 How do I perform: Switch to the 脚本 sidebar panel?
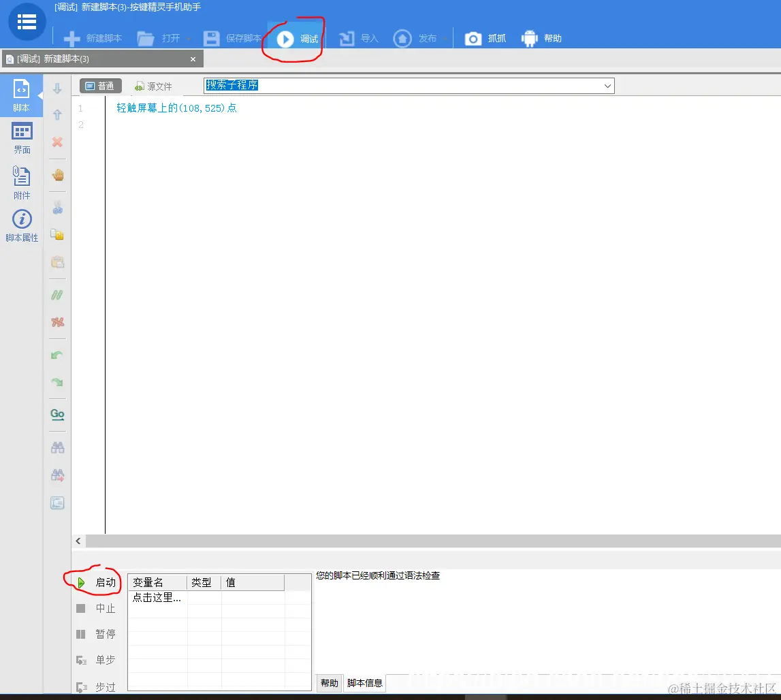click(21, 95)
